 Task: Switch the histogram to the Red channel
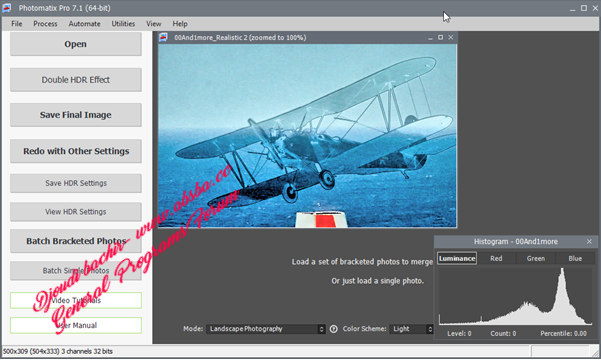point(496,258)
